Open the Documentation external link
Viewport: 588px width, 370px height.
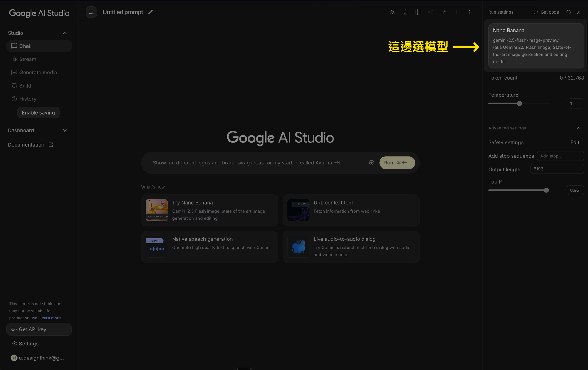(x=30, y=145)
